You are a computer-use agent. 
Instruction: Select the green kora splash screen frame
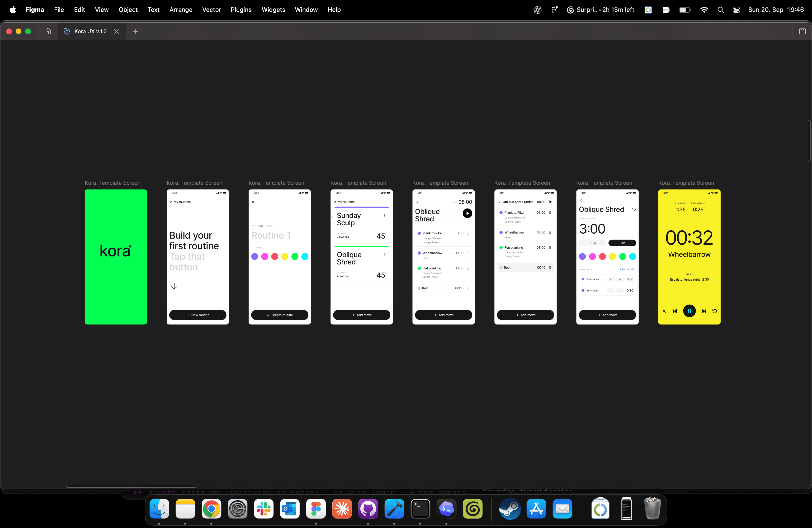116,257
